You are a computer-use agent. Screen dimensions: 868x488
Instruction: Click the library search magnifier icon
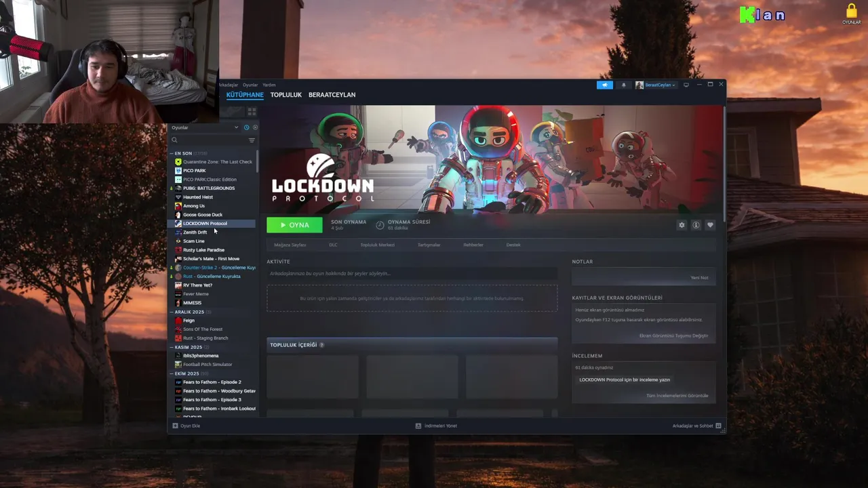tap(174, 140)
